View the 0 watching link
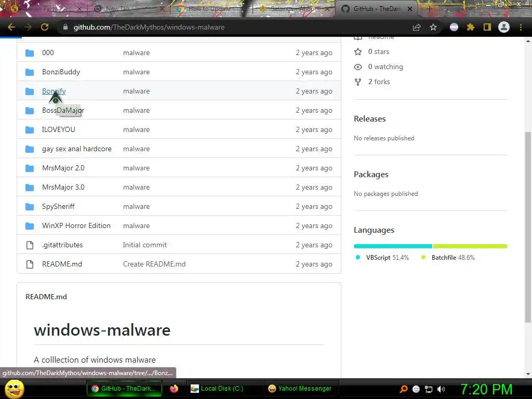This screenshot has height=399, width=532. 385,67
